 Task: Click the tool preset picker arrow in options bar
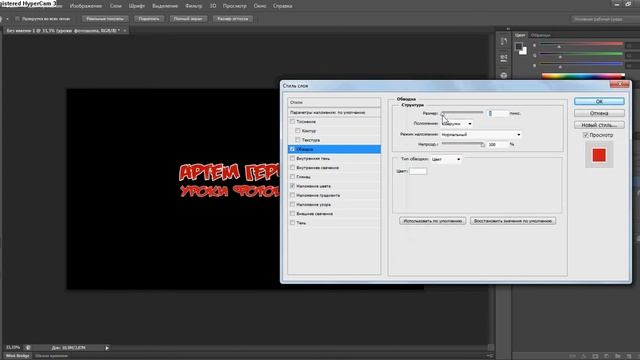(x=7, y=19)
